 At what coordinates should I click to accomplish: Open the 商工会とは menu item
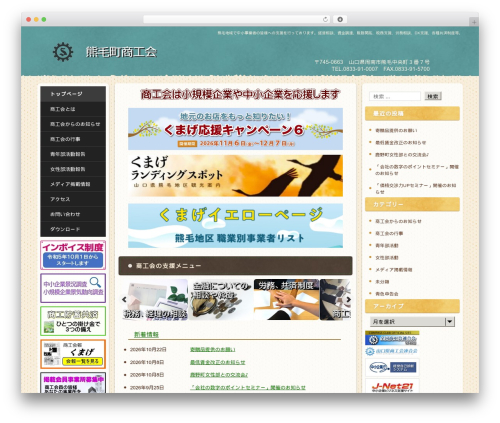(73, 109)
